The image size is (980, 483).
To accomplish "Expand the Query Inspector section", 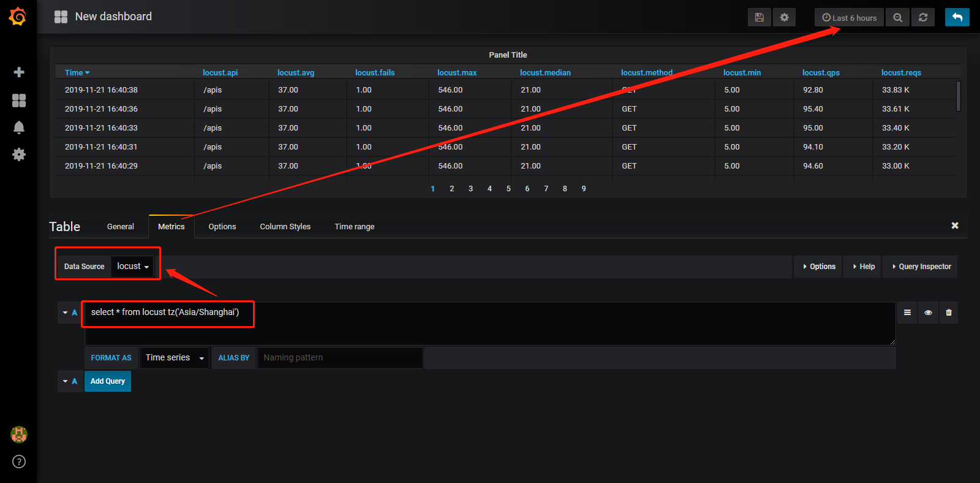I will coord(921,267).
